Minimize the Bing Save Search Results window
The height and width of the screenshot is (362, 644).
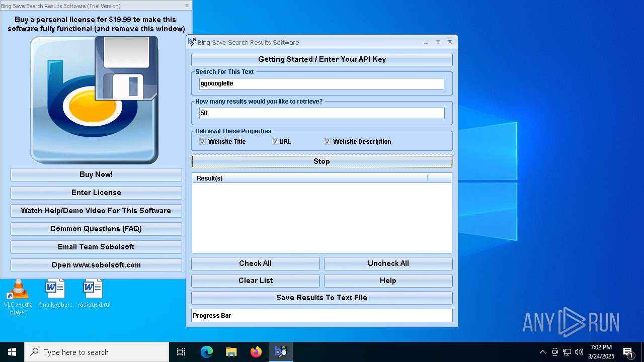click(x=426, y=42)
